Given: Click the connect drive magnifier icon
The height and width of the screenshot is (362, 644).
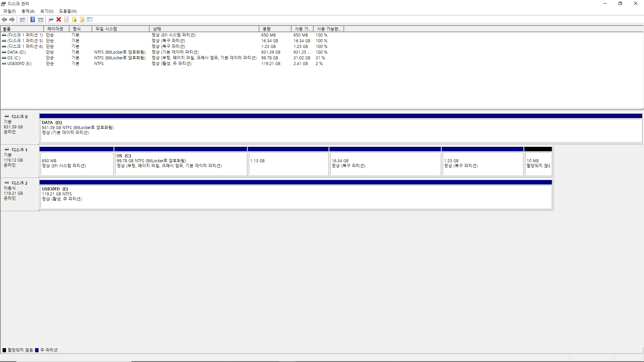Looking at the screenshot, I should pyautogui.click(x=51, y=20).
